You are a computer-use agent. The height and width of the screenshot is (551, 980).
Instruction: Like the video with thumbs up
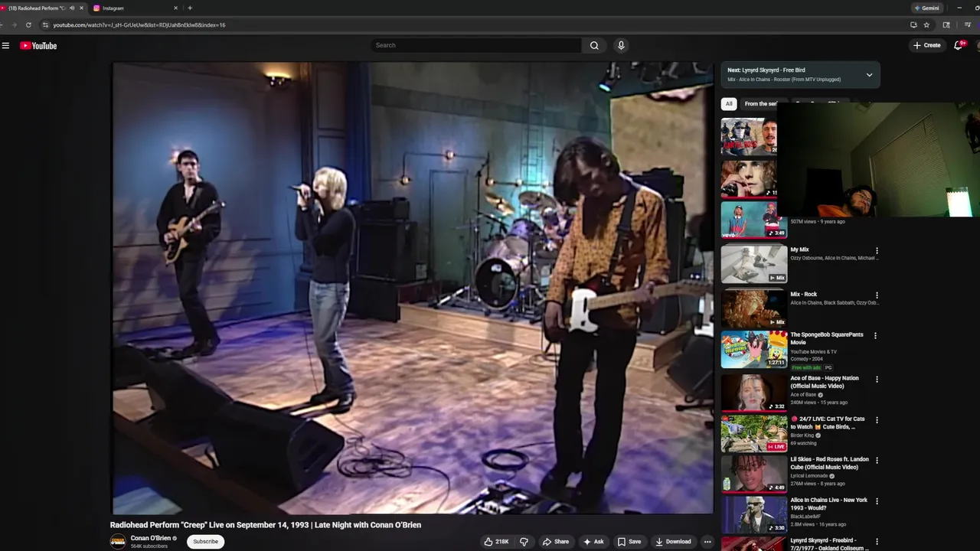tap(488, 542)
